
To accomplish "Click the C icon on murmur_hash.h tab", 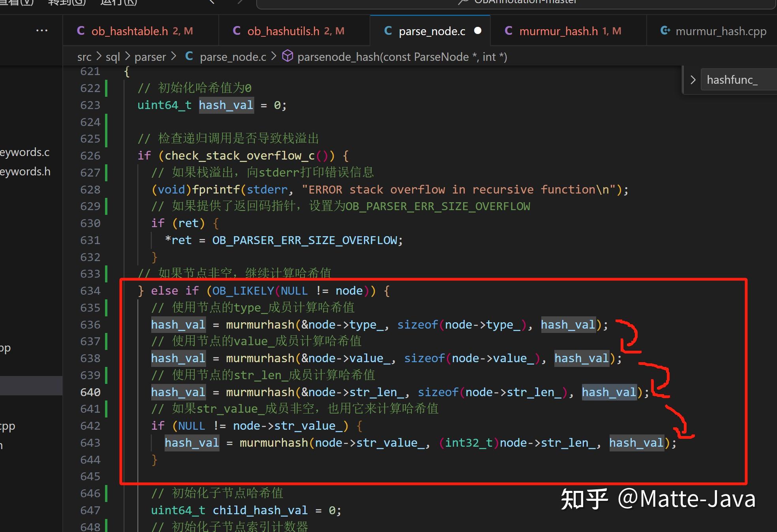I will coord(509,30).
